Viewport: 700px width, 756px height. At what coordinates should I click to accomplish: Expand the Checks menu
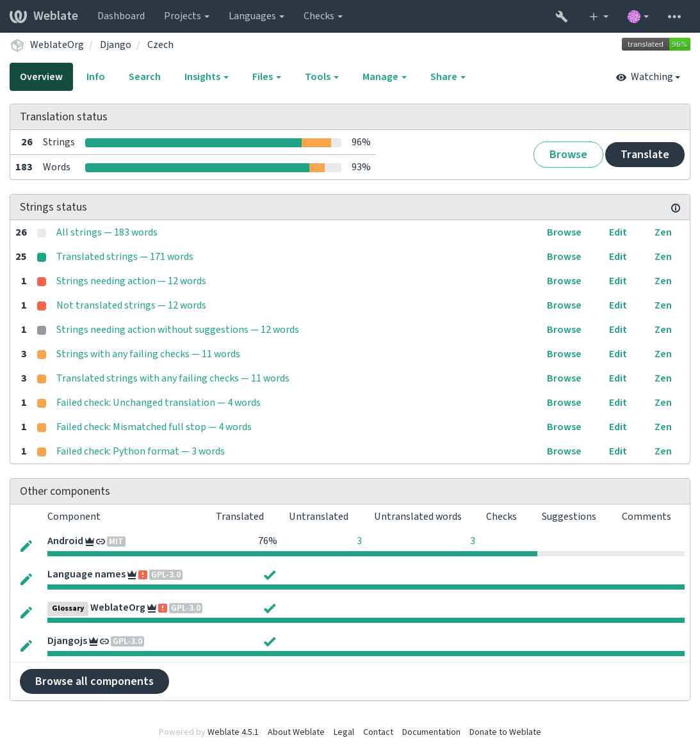coord(323,16)
